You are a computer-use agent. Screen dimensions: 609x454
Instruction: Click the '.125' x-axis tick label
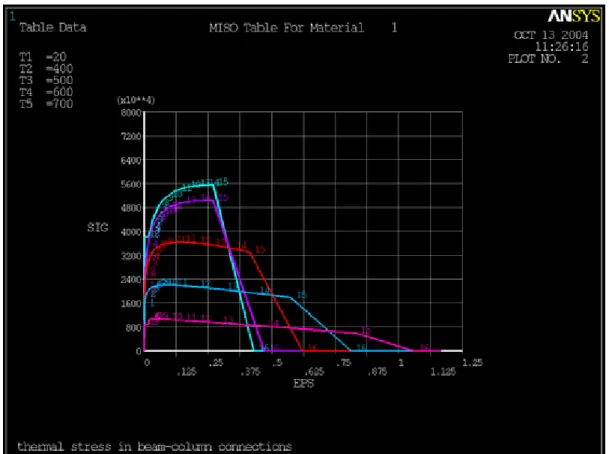(x=186, y=372)
